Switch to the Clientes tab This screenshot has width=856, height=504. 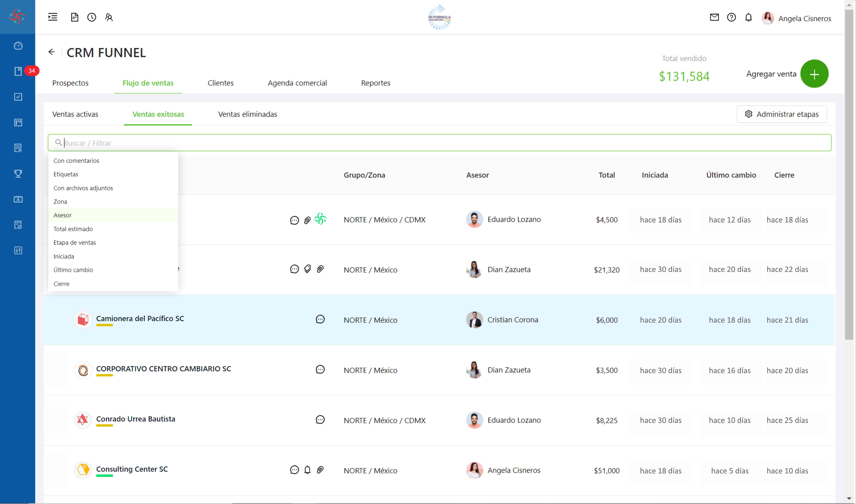click(x=221, y=83)
